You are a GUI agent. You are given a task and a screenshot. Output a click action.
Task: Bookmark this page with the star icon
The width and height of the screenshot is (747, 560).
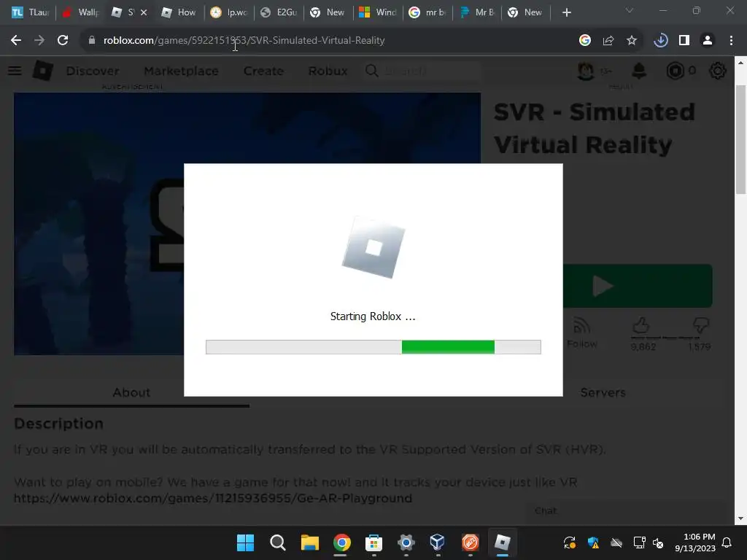[631, 41]
